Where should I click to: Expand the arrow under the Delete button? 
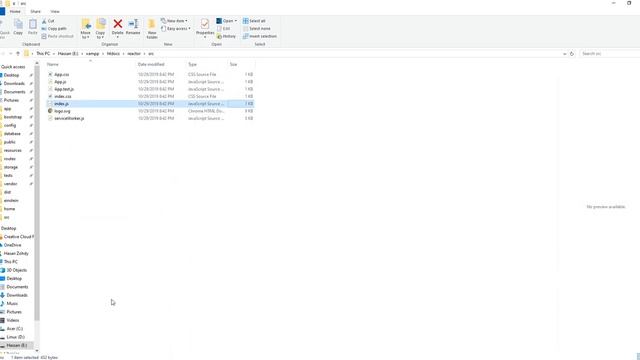tap(118, 38)
